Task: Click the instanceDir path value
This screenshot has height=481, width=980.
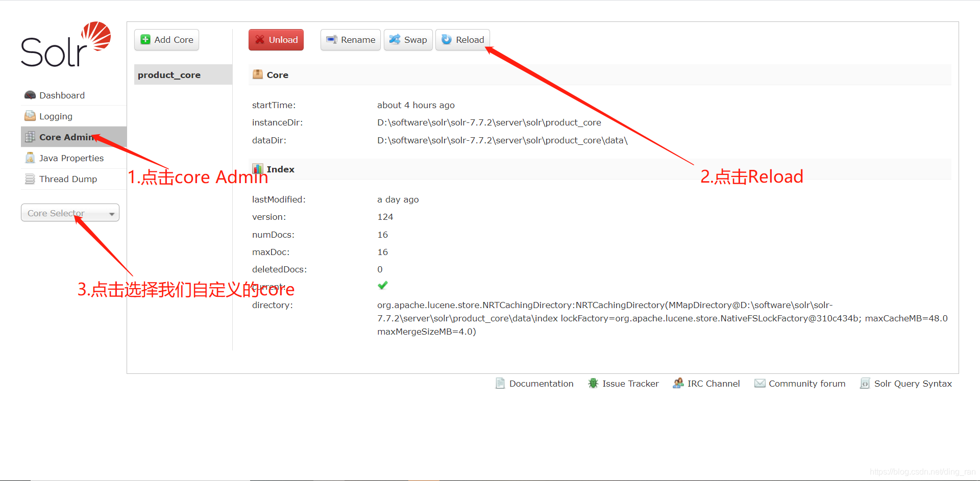Action: (489, 122)
